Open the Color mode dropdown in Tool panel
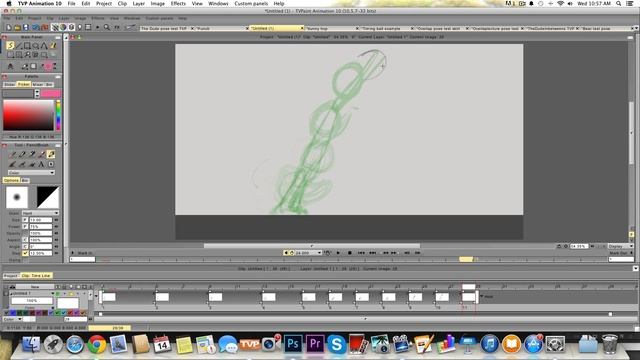Screen dimensions: 640x360 [31, 173]
